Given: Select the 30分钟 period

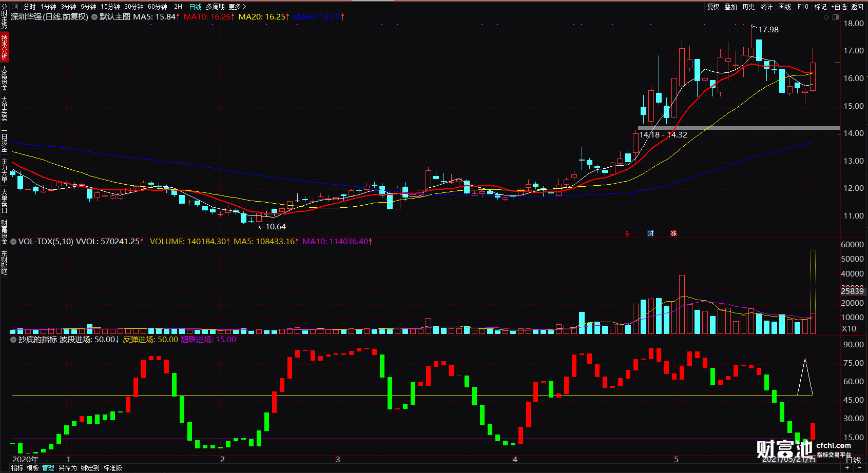Looking at the screenshot, I should point(133,7).
